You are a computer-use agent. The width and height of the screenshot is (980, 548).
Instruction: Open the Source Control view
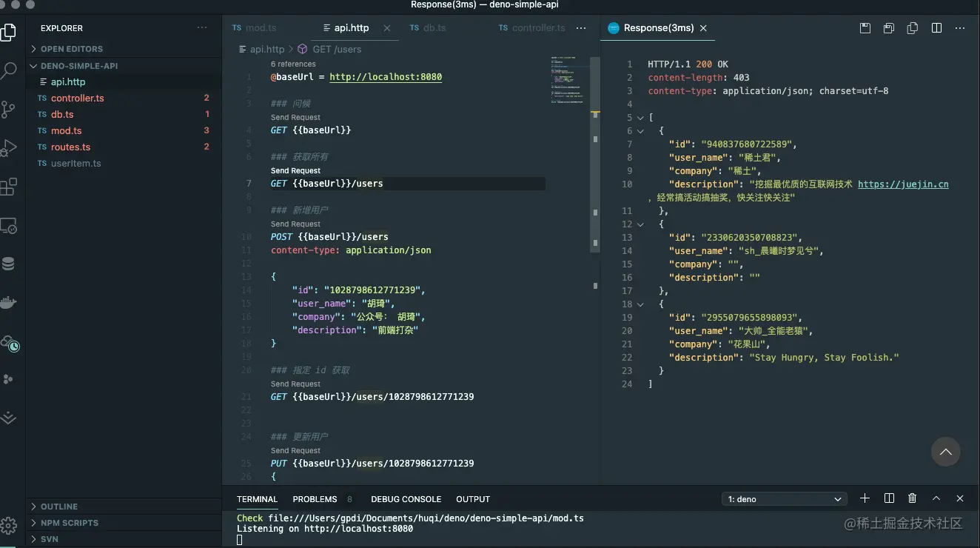coord(10,110)
